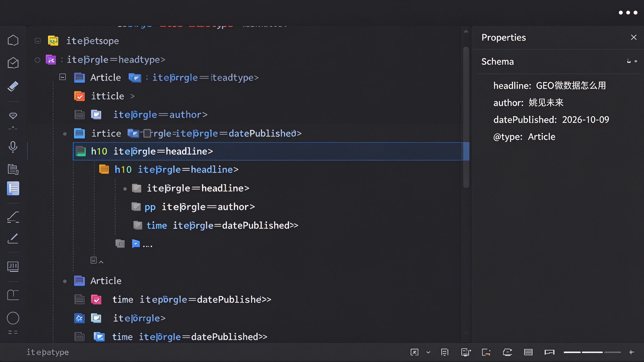Click the plus icon in the status bar

point(631,352)
